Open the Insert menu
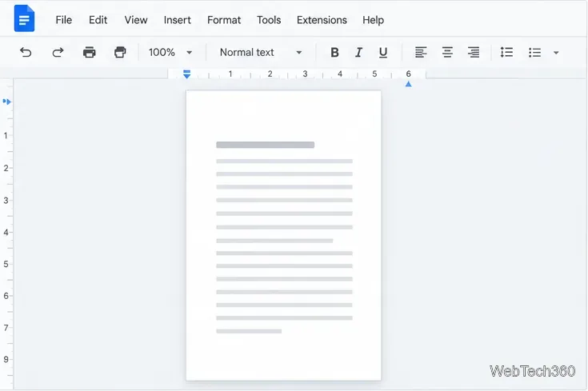 (x=177, y=20)
